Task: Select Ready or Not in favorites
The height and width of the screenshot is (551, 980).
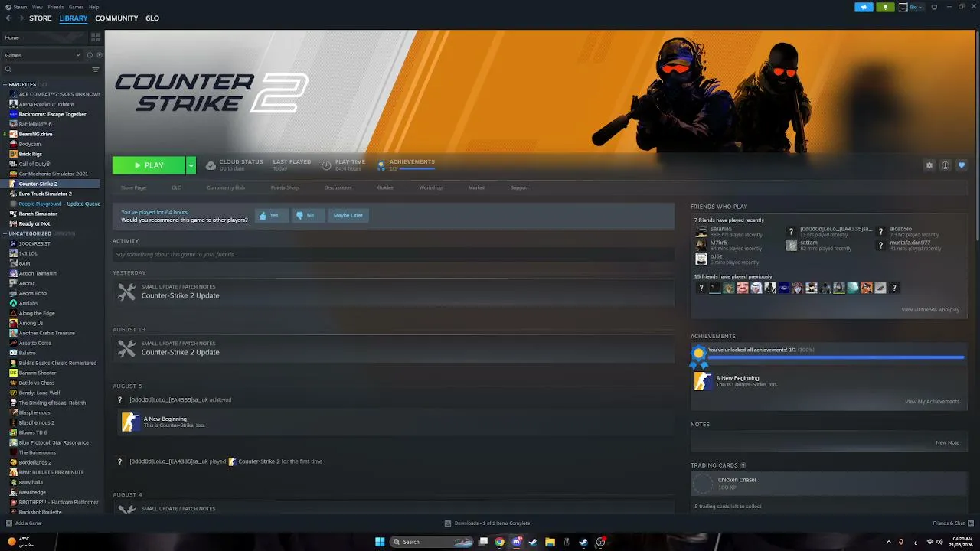Action: [x=34, y=223]
